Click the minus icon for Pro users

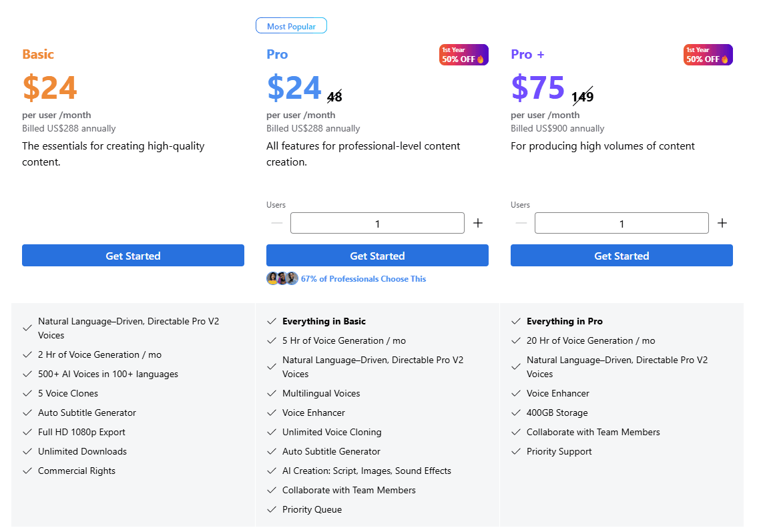pos(277,223)
